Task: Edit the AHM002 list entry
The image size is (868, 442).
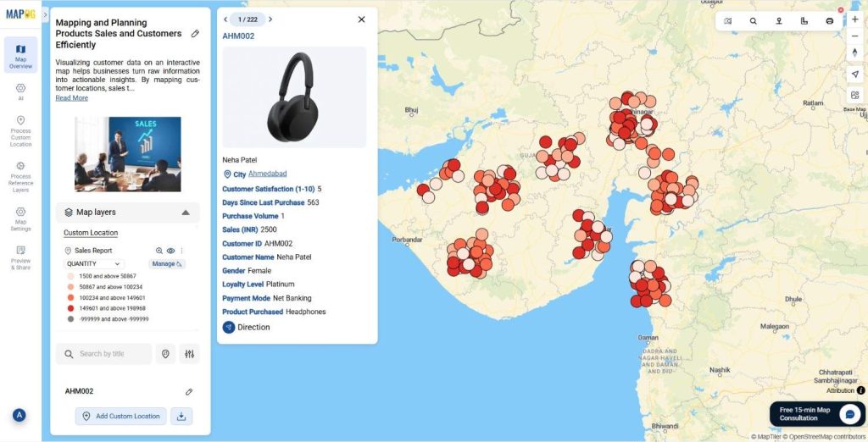Action: tap(189, 392)
